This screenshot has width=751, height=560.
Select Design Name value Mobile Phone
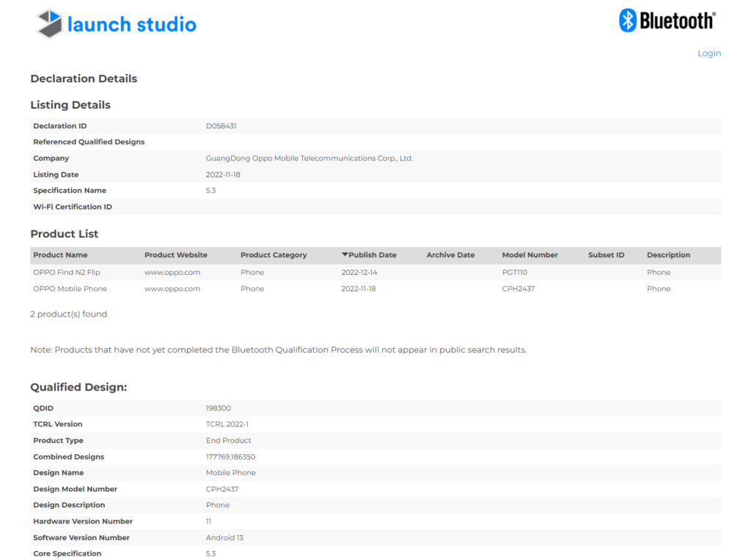tap(230, 473)
